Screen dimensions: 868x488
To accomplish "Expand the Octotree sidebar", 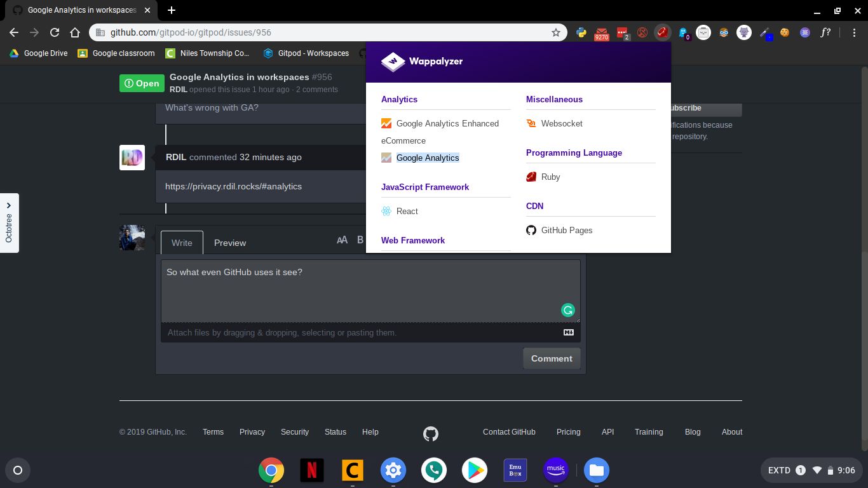I will pos(9,223).
